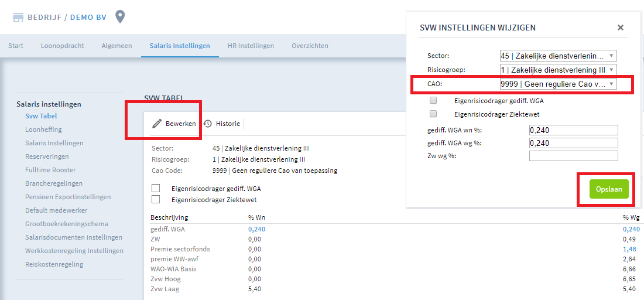
Task: Select Werkkostenregeling Instellingen in sidebar
Action: click(x=74, y=251)
